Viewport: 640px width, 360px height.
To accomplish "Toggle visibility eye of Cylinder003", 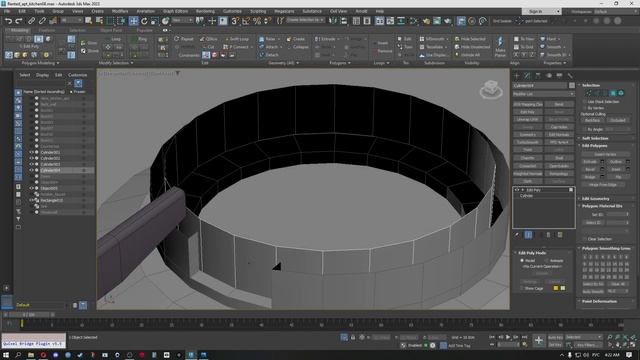I will click(31, 164).
